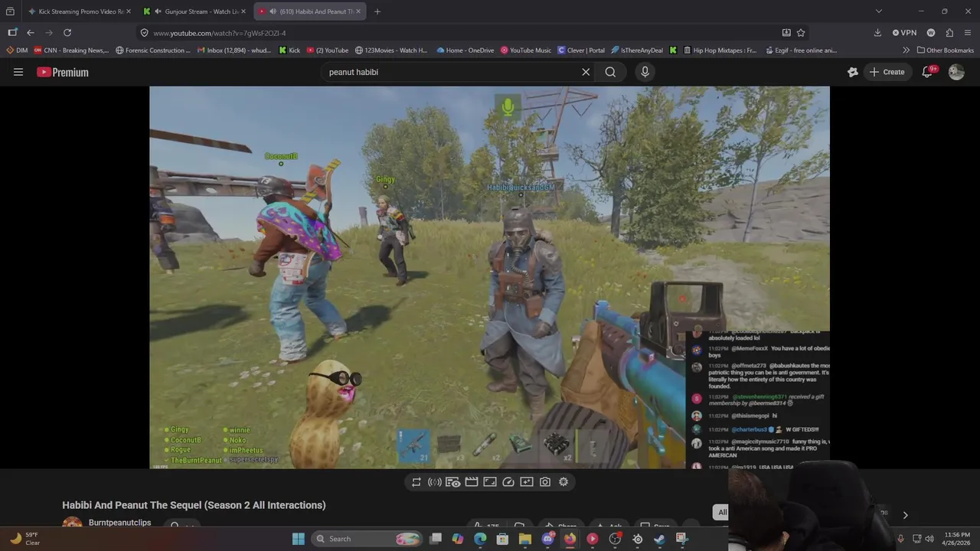
Task: Open Hip Hop Mixtapes bookmark
Action: (719, 51)
